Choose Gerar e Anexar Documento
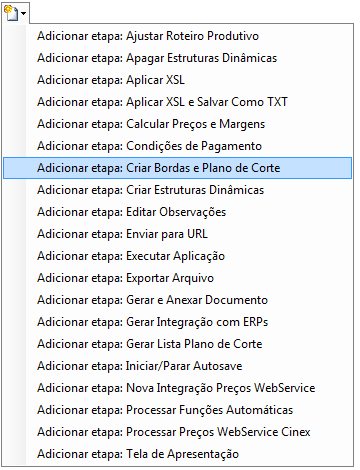This screenshot has width=360, height=470. point(177,300)
